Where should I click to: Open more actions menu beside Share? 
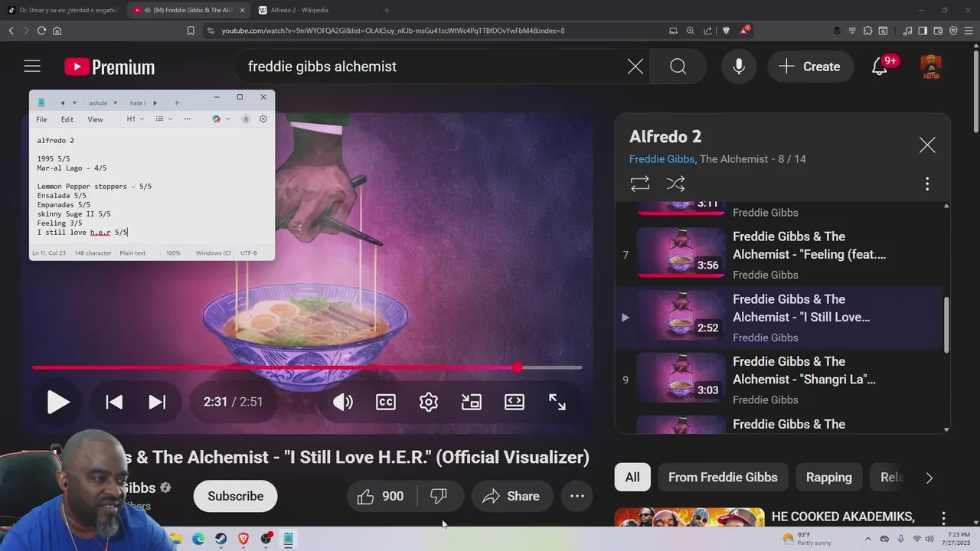click(x=577, y=497)
